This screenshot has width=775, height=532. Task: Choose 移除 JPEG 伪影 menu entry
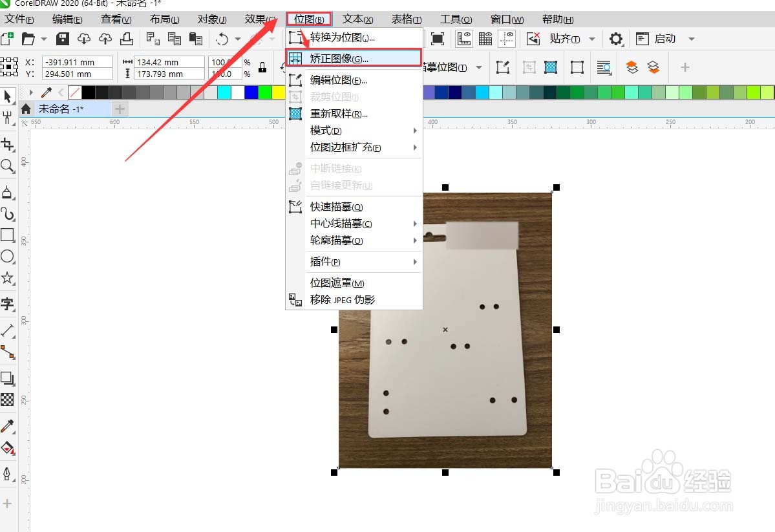354,300
